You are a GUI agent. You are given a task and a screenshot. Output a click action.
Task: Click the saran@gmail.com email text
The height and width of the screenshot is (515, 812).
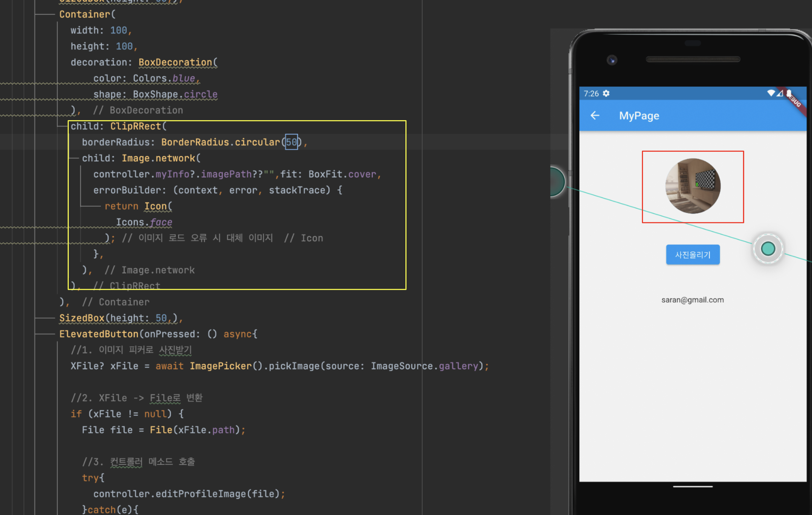(x=692, y=300)
